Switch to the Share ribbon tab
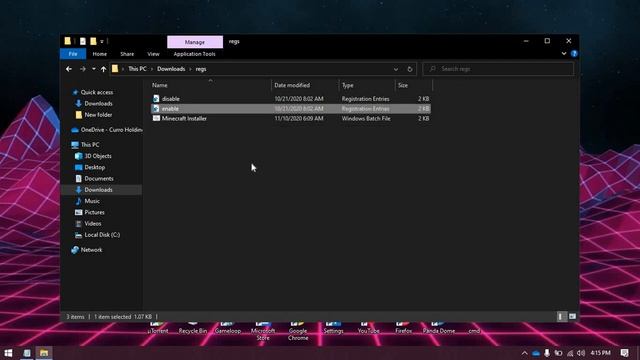 click(127, 54)
